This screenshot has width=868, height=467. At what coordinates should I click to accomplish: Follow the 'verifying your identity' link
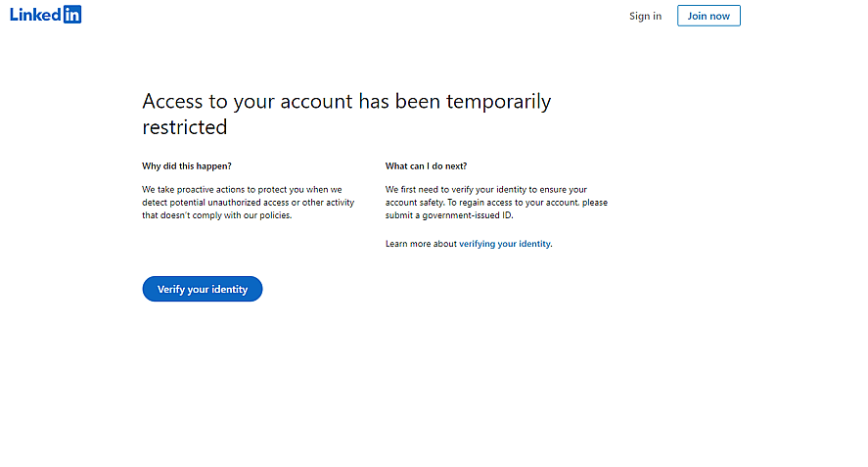pos(505,244)
